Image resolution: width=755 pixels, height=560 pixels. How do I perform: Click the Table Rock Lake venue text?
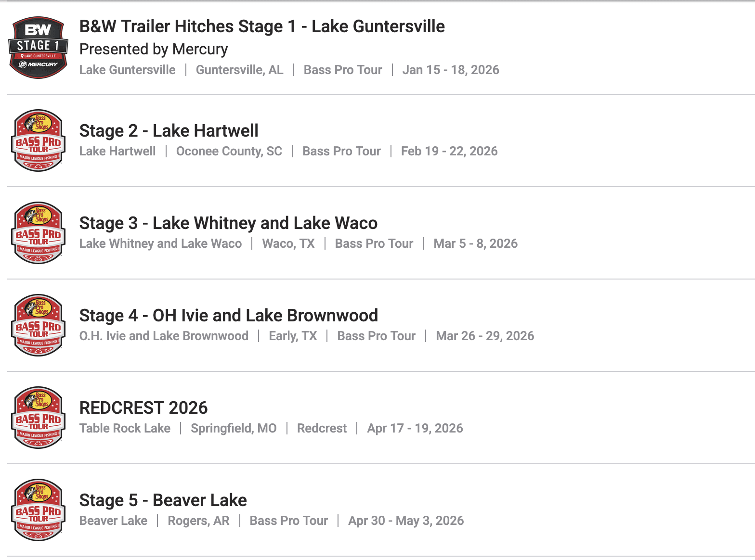click(x=125, y=429)
